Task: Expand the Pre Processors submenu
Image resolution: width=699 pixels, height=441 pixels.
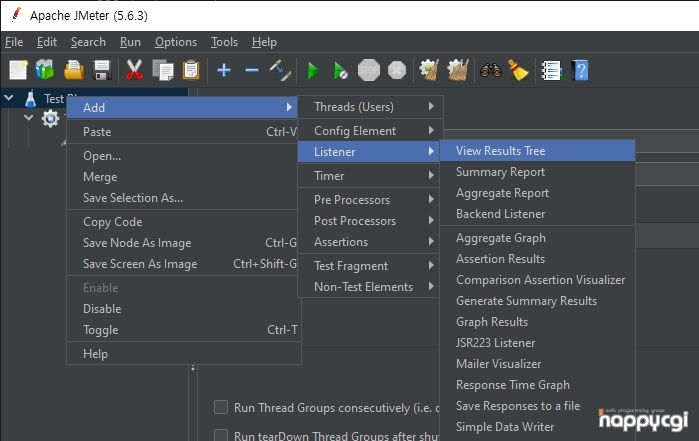Action: tap(369, 200)
